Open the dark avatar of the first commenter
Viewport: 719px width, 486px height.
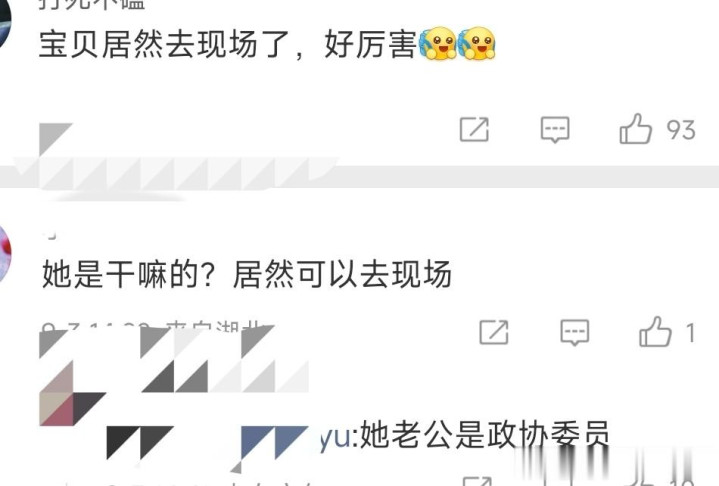point(5,23)
